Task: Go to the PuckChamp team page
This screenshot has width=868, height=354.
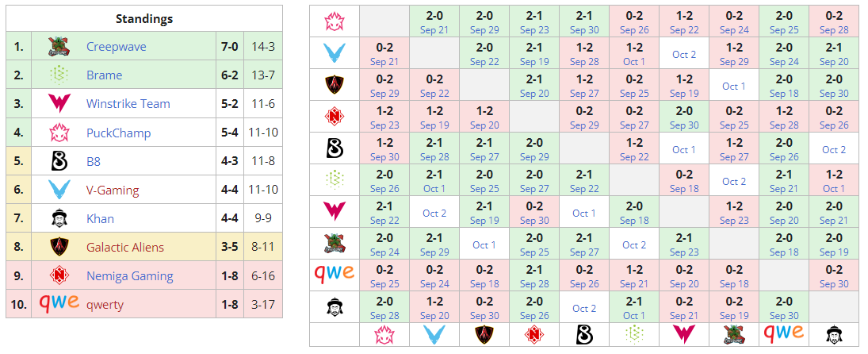Action: coord(118,133)
